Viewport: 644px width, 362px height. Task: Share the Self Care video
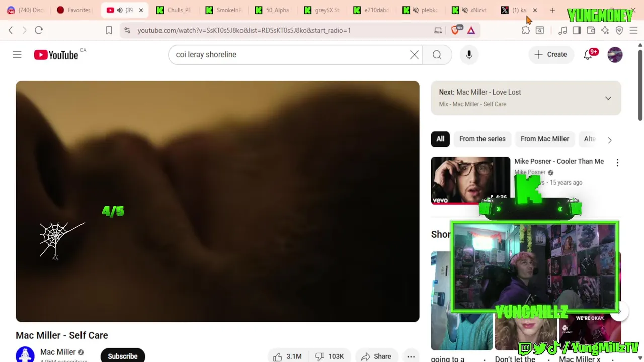point(376,356)
